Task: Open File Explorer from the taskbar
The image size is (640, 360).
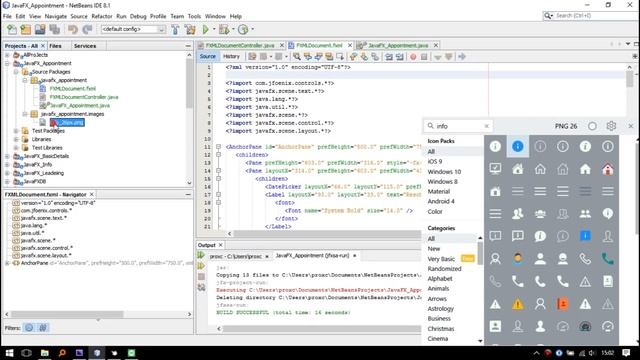Action: (x=44, y=353)
